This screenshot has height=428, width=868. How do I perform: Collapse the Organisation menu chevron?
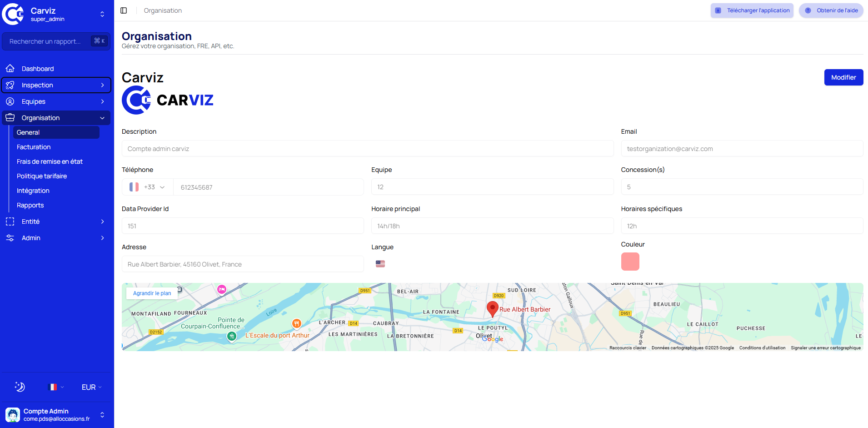coord(102,118)
